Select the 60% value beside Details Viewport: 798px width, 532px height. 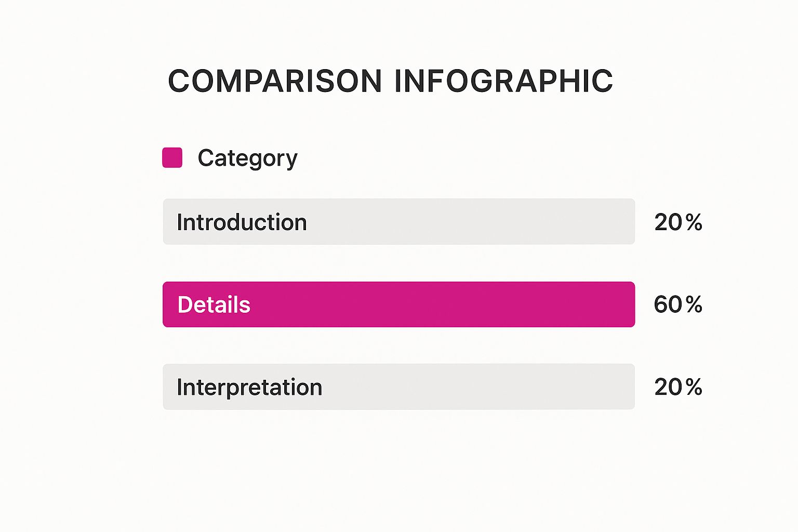678,304
